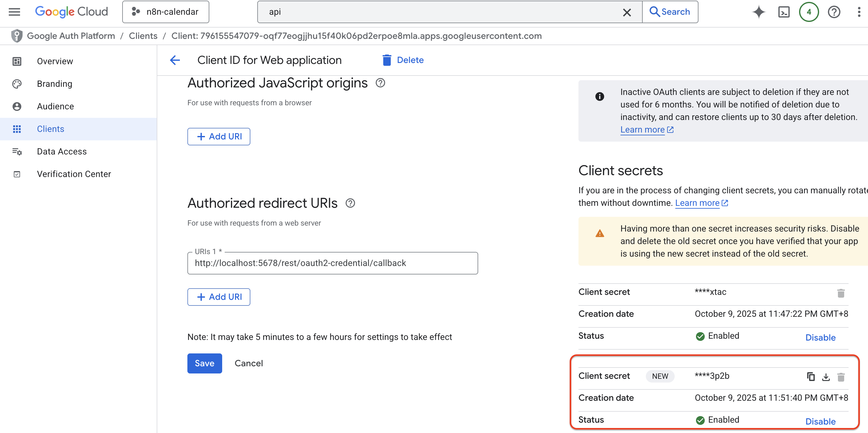This screenshot has width=868, height=433.
Task: Open the Branding sidebar item
Action: (x=55, y=84)
